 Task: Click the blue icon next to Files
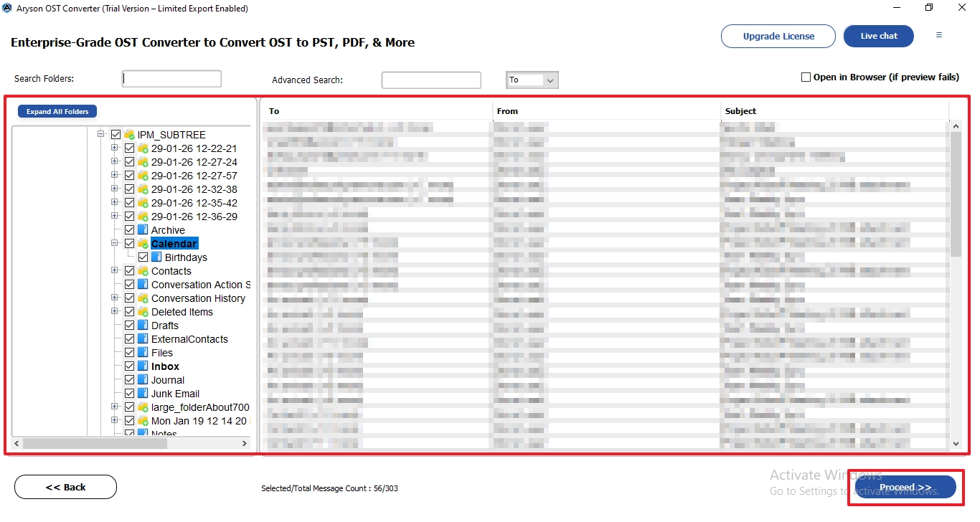[x=143, y=353]
